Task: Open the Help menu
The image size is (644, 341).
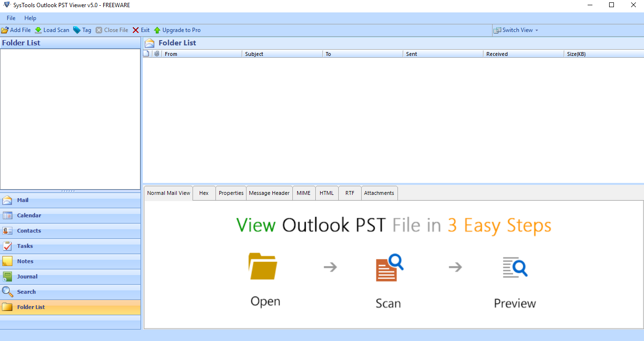Action: point(30,18)
